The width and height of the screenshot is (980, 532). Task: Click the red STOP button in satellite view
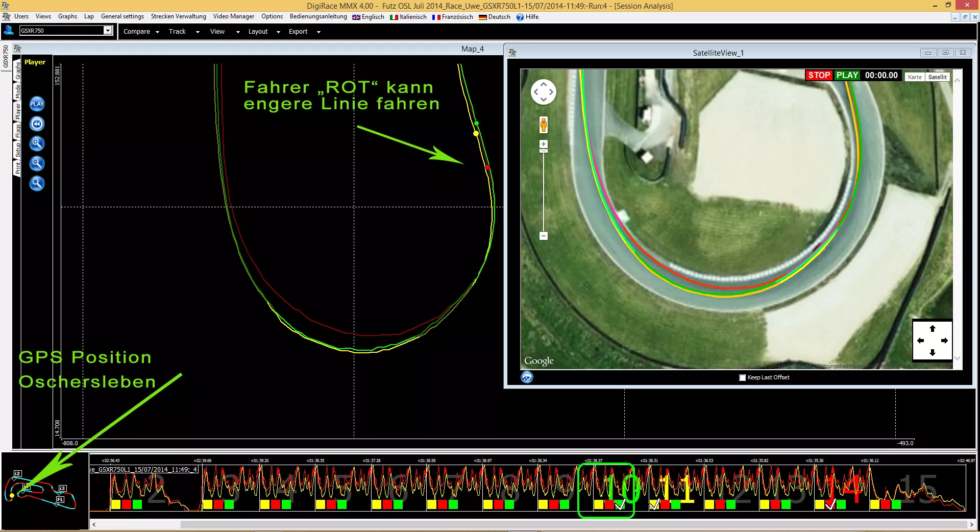coord(819,75)
